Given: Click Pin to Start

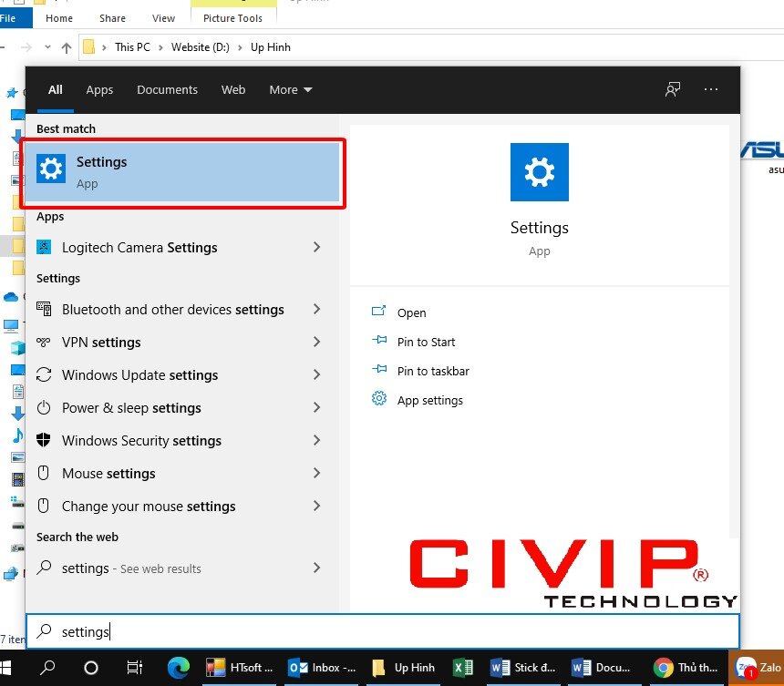Looking at the screenshot, I should pyautogui.click(x=426, y=343).
